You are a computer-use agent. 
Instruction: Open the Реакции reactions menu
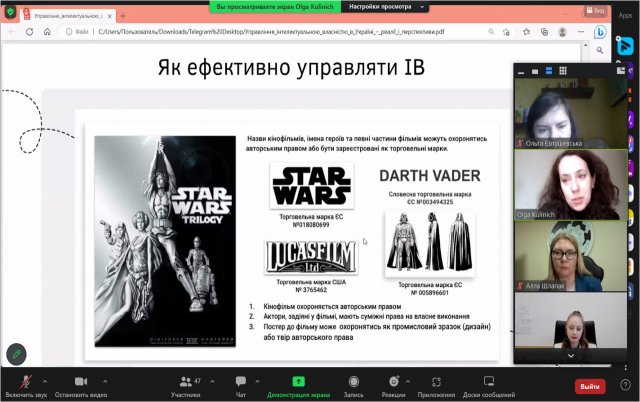(x=394, y=381)
